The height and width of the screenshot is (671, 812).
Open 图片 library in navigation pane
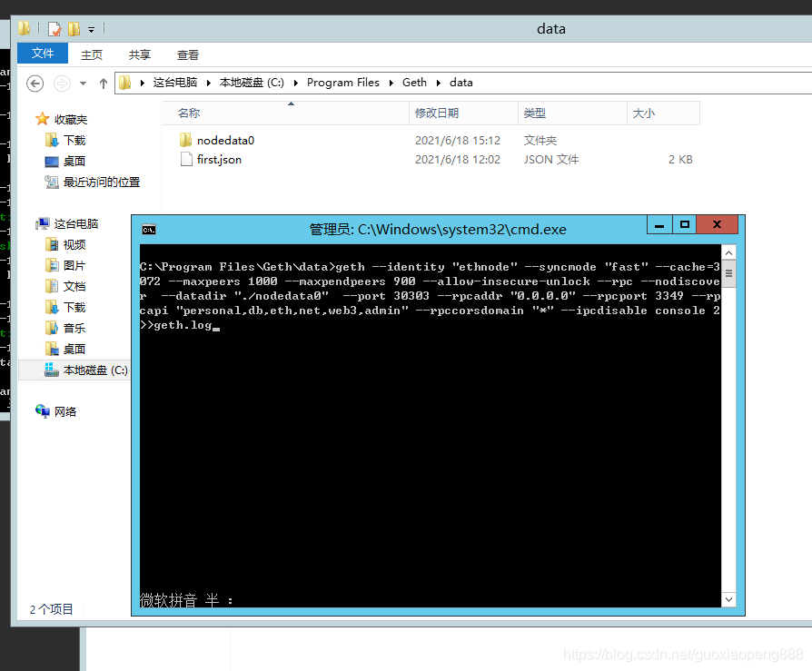click(74, 266)
